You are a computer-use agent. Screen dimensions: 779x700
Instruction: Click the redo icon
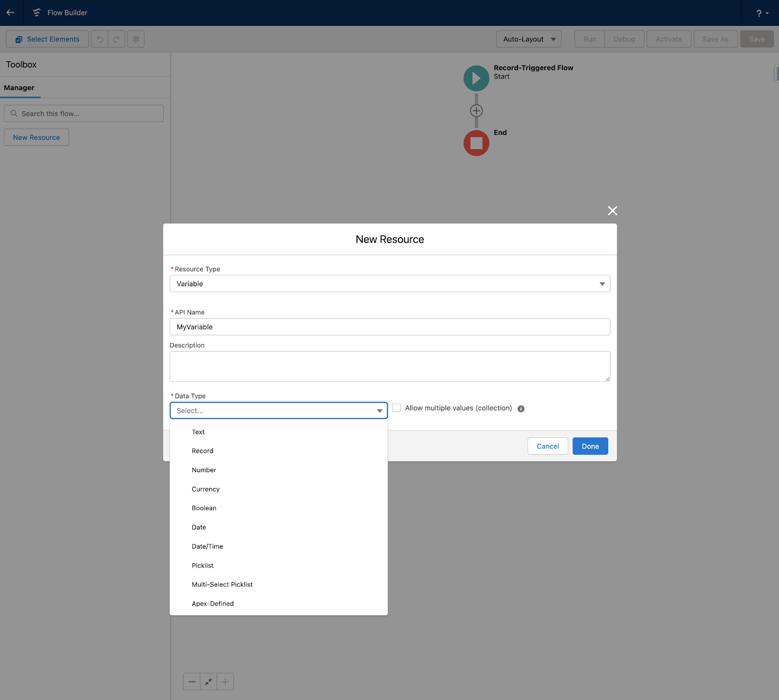pyautogui.click(x=116, y=38)
